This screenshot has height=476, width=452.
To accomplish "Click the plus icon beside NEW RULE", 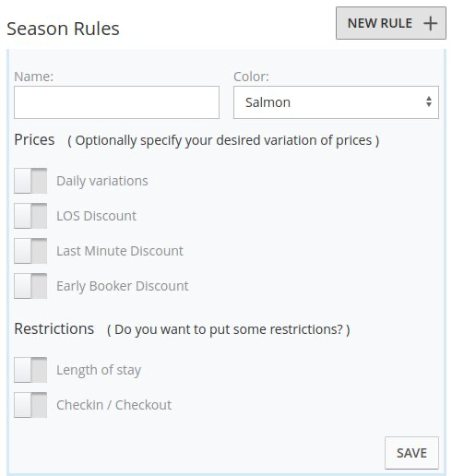I will (430, 23).
